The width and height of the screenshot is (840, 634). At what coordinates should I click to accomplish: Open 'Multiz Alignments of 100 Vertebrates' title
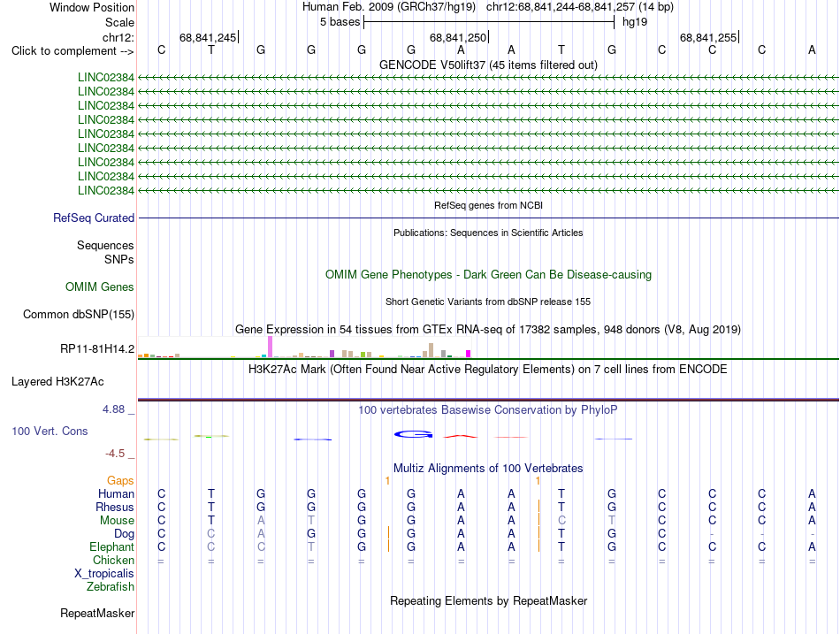pyautogui.click(x=488, y=468)
